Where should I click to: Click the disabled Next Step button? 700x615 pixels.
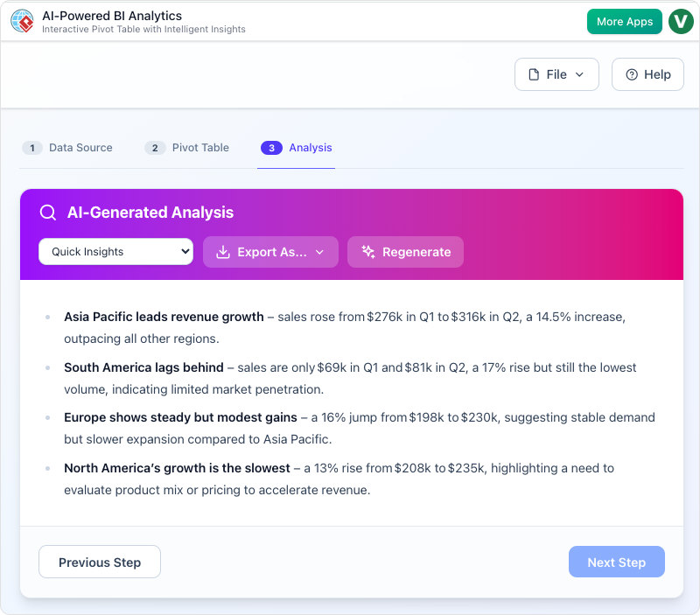click(616, 562)
